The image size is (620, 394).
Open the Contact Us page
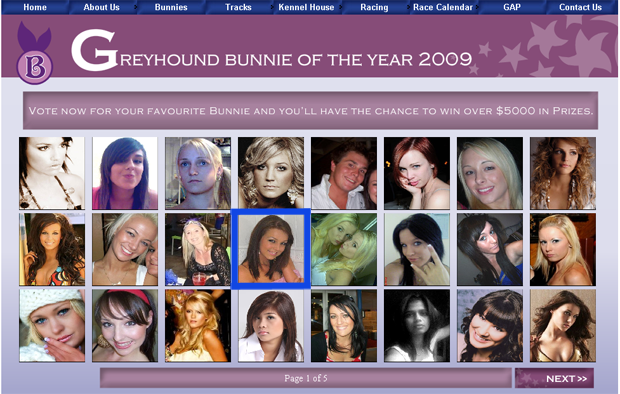pyautogui.click(x=580, y=7)
